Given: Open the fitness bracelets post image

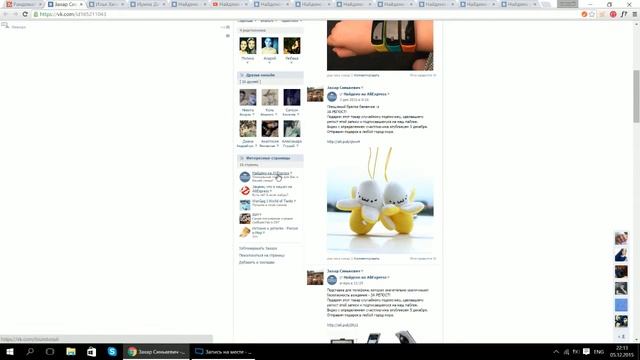Looking at the screenshot, I should tap(380, 45).
